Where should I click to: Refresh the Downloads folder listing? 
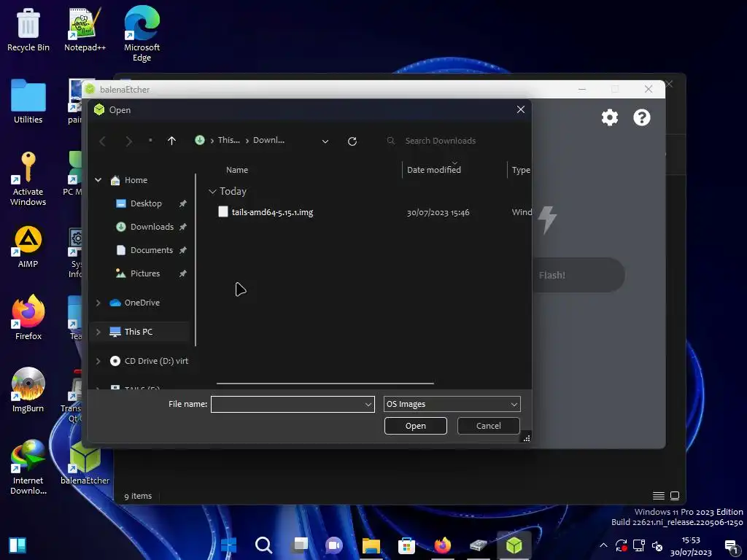pos(352,141)
